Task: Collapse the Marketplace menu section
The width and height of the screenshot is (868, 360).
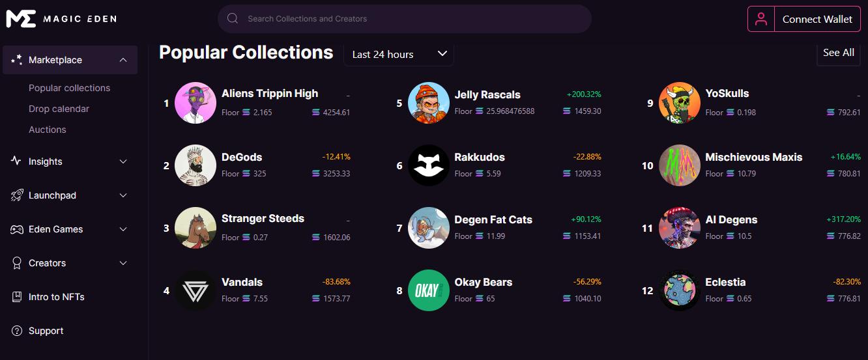Action: pyautogui.click(x=123, y=60)
